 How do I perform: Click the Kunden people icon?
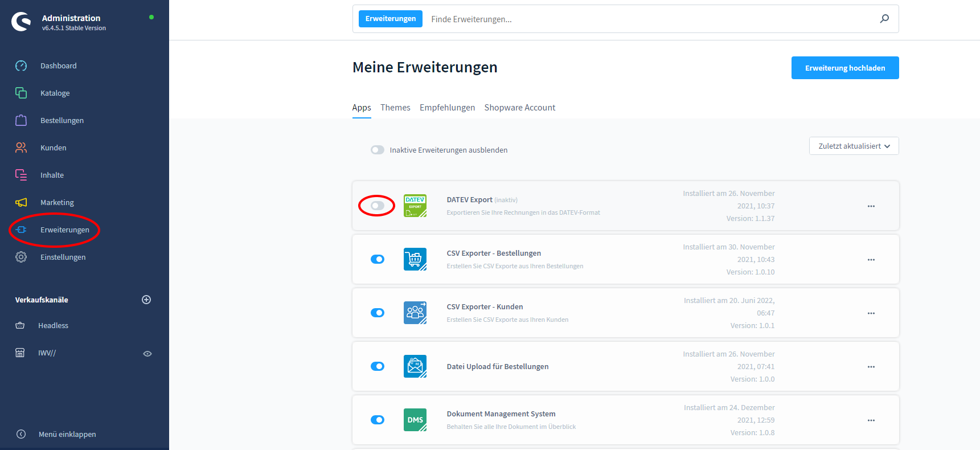tap(21, 148)
